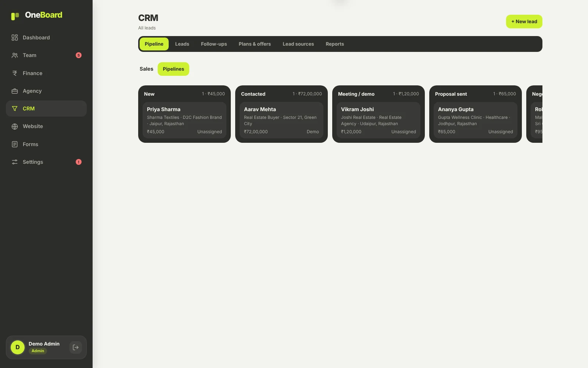The height and width of the screenshot is (368, 588).
Task: Click the Demo label on Aarav Mehta's card
Action: click(313, 132)
